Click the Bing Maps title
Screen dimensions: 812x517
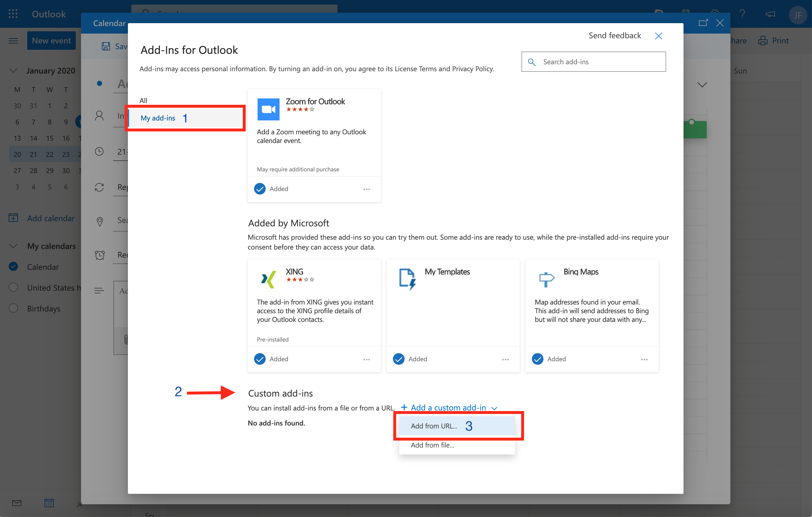(x=581, y=272)
